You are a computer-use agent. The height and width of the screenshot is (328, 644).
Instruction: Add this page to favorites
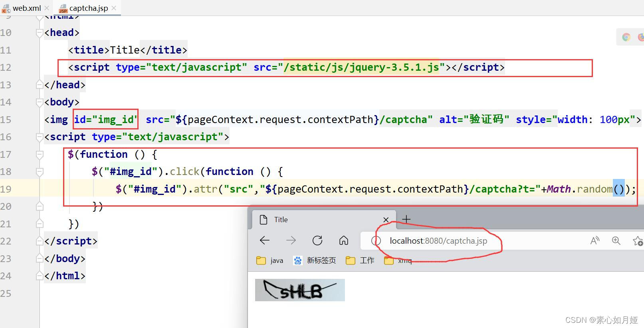[638, 241]
